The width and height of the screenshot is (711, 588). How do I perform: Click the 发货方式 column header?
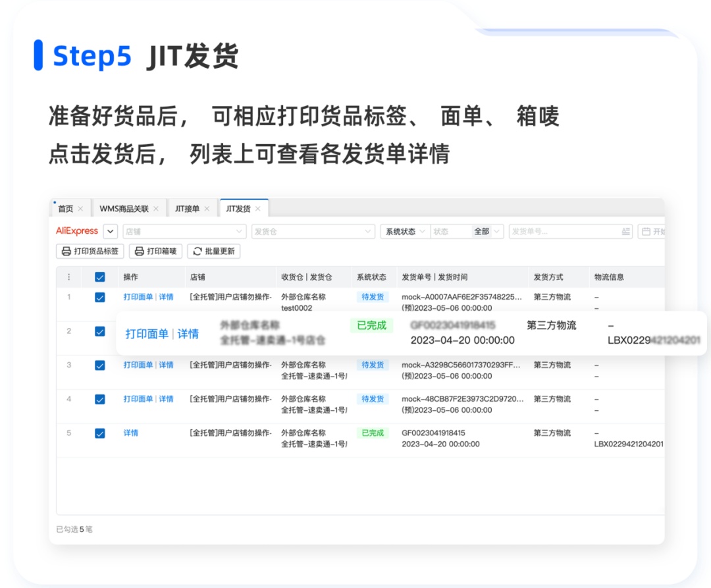point(548,277)
